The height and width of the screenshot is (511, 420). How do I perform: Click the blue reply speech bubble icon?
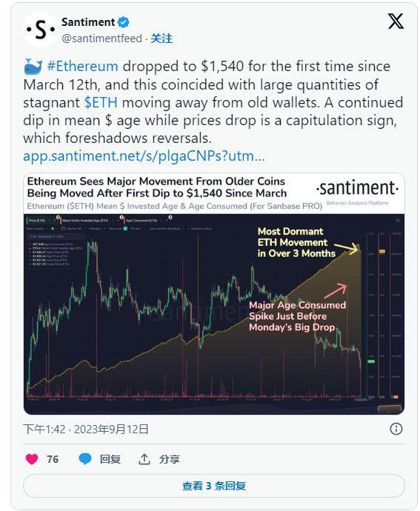tap(85, 459)
